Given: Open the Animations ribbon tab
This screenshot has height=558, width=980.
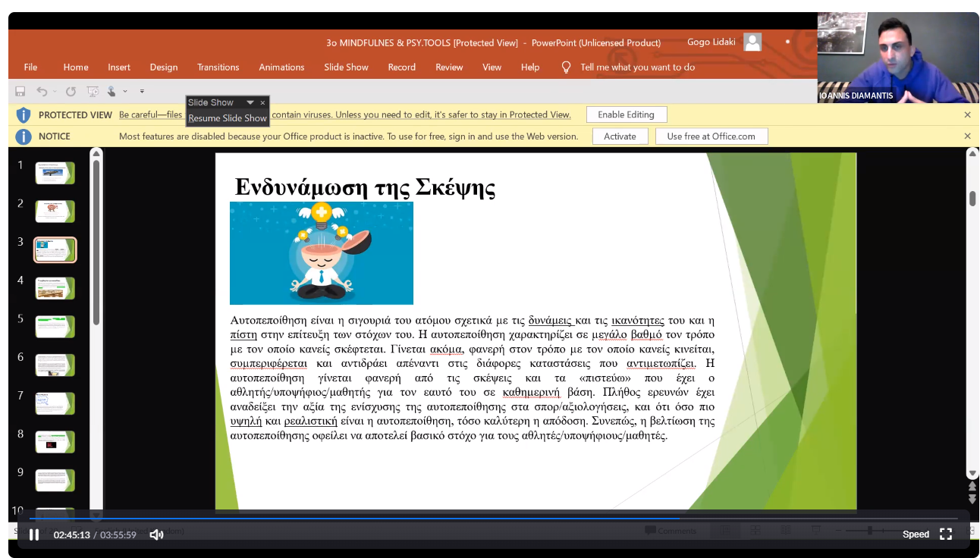Looking at the screenshot, I should click(x=281, y=67).
